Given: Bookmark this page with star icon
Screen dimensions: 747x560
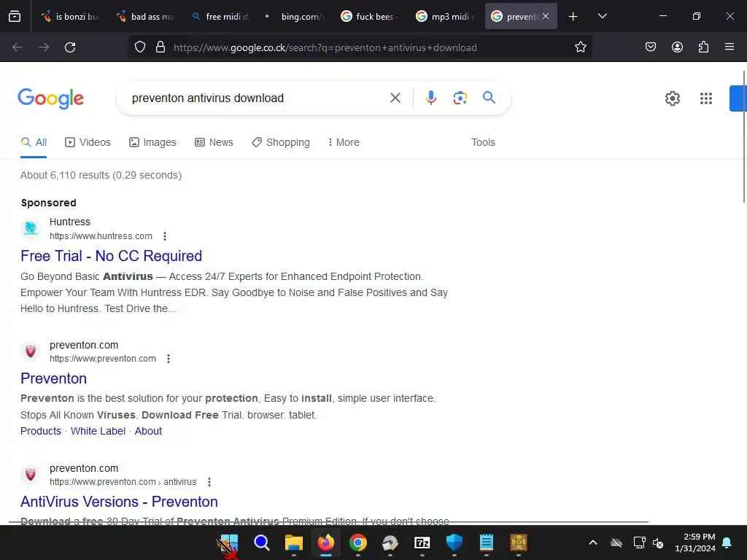Looking at the screenshot, I should pos(580,47).
